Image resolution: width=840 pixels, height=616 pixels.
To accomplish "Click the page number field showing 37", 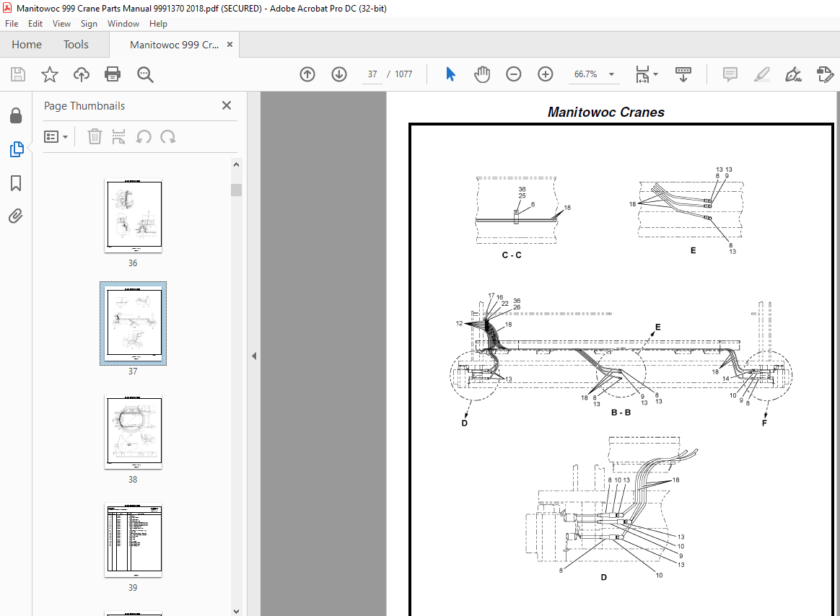I will coord(372,74).
